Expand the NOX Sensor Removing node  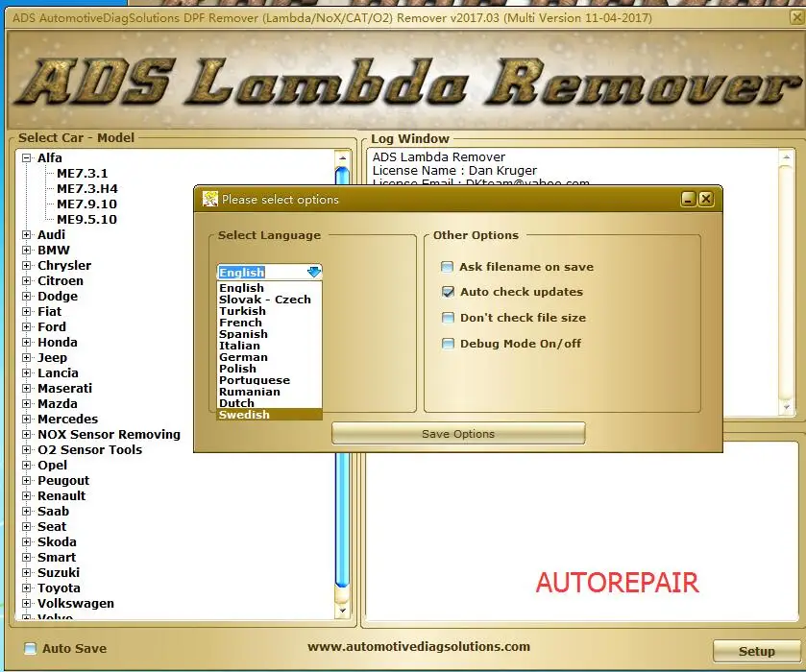tap(26, 435)
